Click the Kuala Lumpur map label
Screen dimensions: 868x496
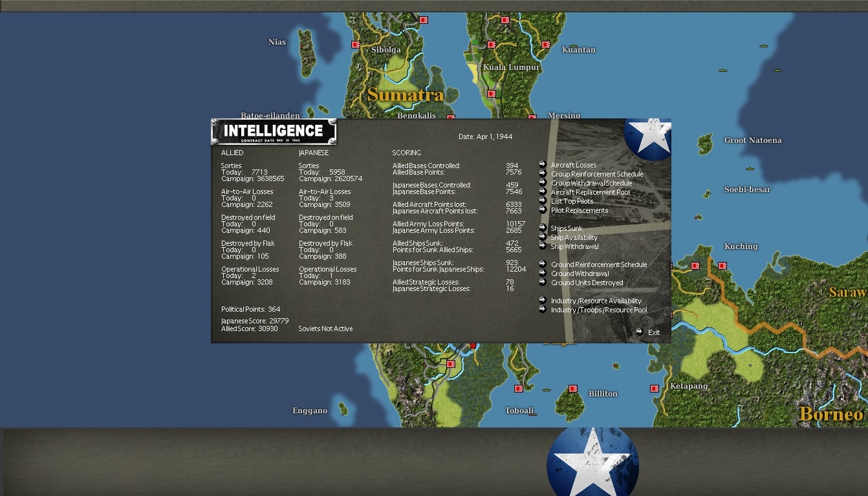[512, 67]
